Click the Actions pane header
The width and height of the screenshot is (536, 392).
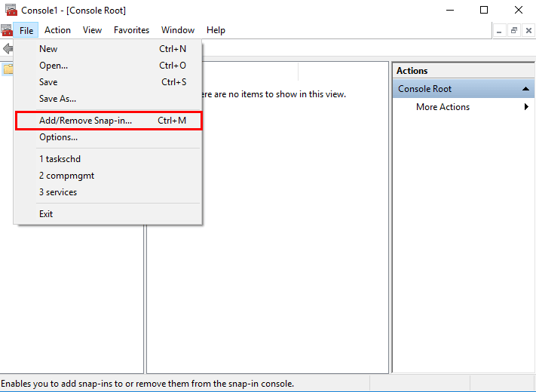463,71
